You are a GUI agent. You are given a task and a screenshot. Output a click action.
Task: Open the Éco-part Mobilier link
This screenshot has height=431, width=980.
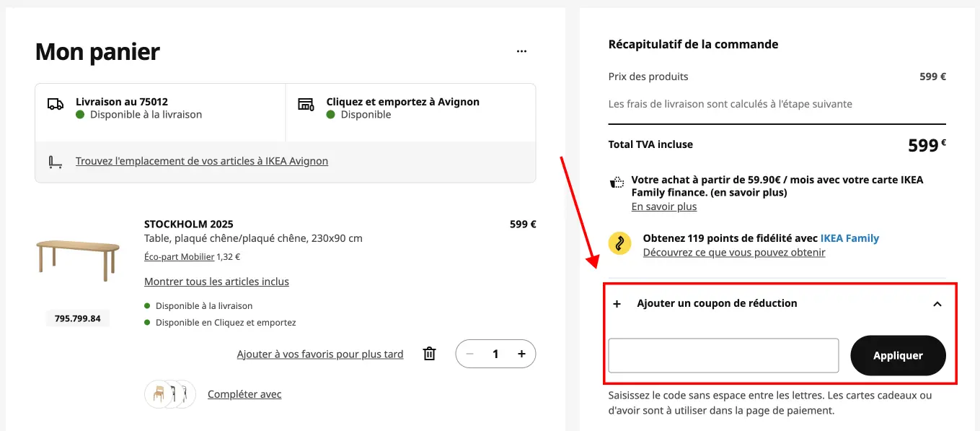click(177, 256)
